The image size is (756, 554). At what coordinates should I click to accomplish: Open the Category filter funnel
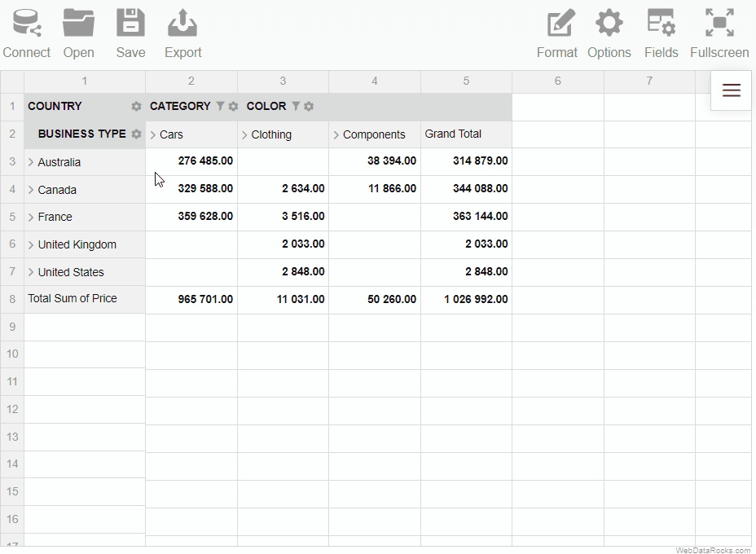tap(220, 106)
